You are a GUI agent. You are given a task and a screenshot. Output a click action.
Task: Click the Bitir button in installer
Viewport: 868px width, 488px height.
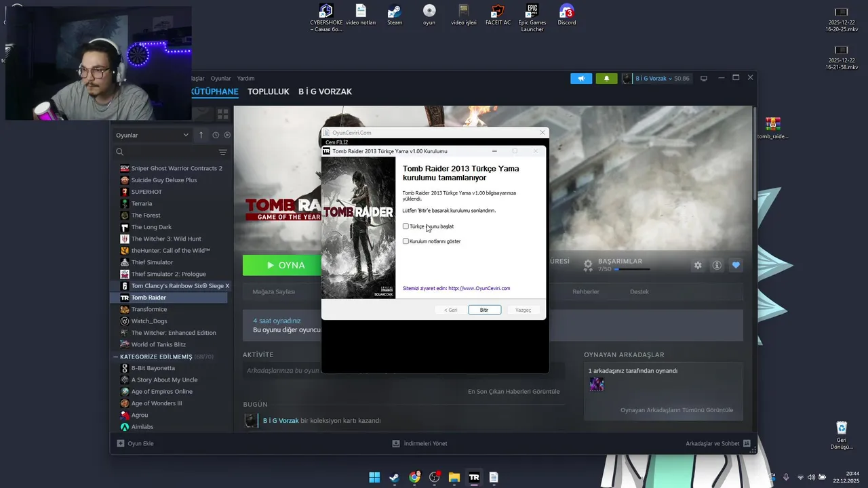pyautogui.click(x=484, y=310)
